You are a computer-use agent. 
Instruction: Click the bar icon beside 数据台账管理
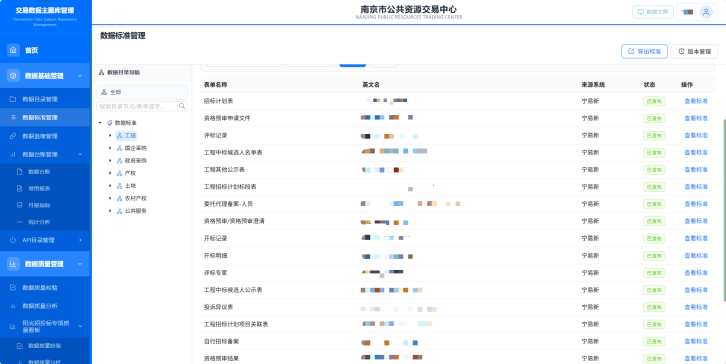tap(13, 154)
